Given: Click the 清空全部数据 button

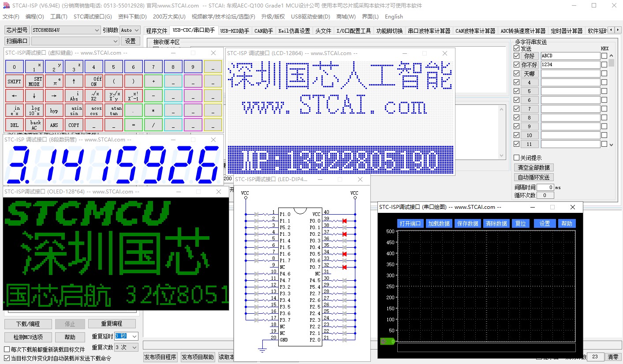Looking at the screenshot, I should (x=533, y=167).
